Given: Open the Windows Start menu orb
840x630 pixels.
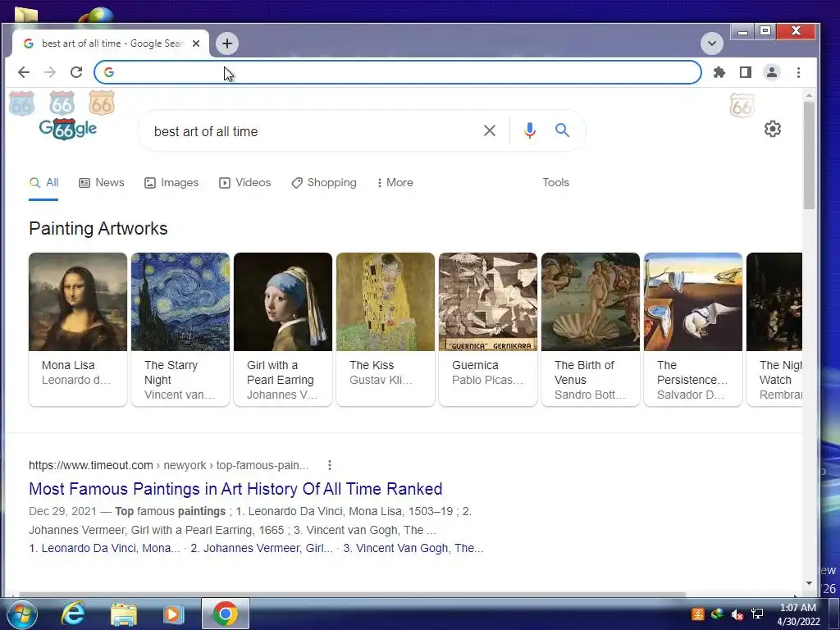Looking at the screenshot, I should [x=21, y=614].
